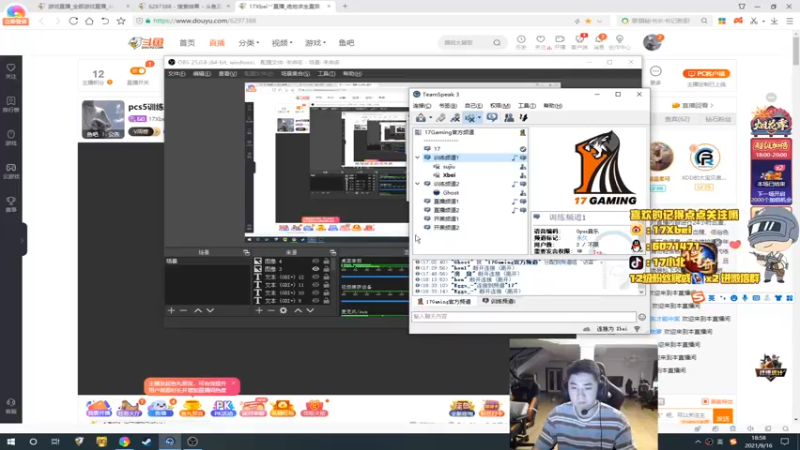The height and width of the screenshot is (450, 800).
Task: Open TeamSpeak connect toolbar icon
Action: (421, 118)
